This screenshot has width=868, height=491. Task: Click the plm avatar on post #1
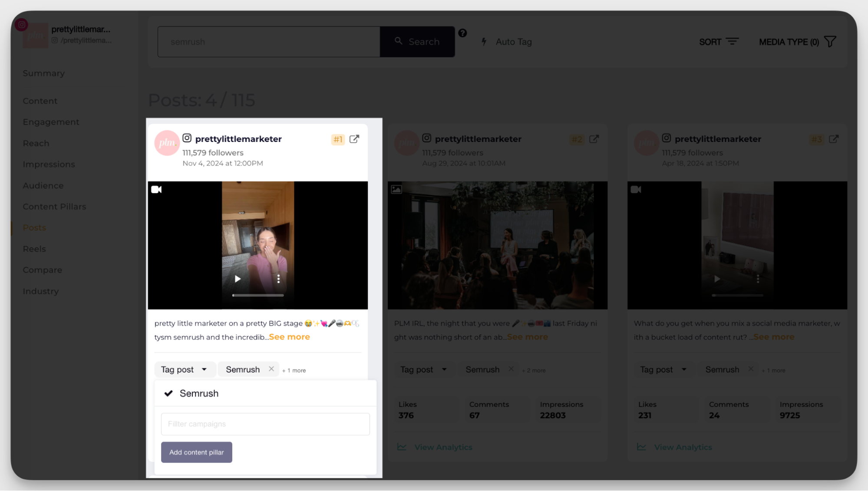pos(167,143)
